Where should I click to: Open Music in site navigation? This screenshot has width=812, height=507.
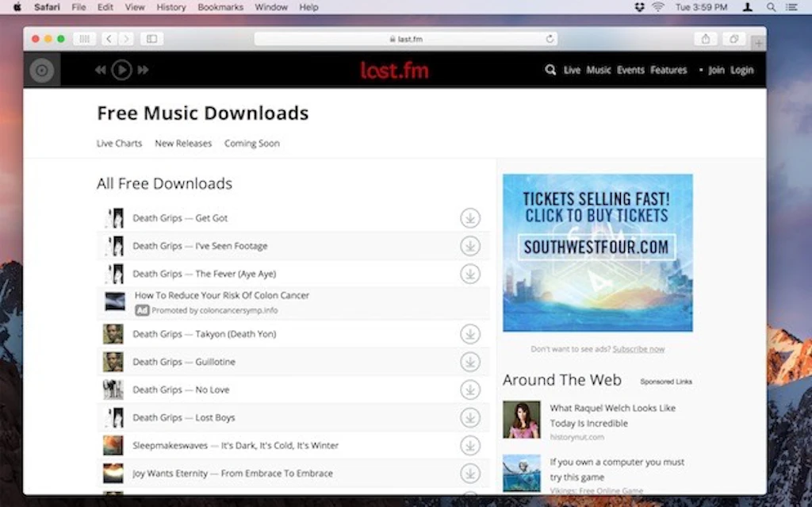click(x=599, y=70)
